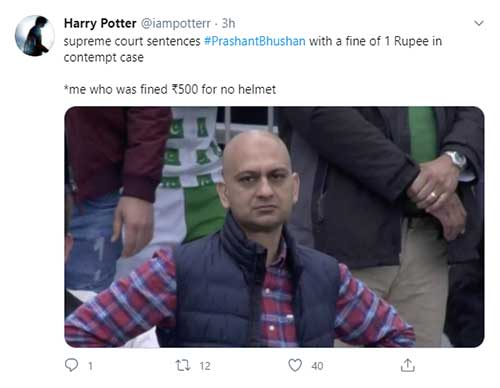Viewport: 500px width, 388px height.
Task: Expand the tweet options chevron menu
Action: coord(479,23)
